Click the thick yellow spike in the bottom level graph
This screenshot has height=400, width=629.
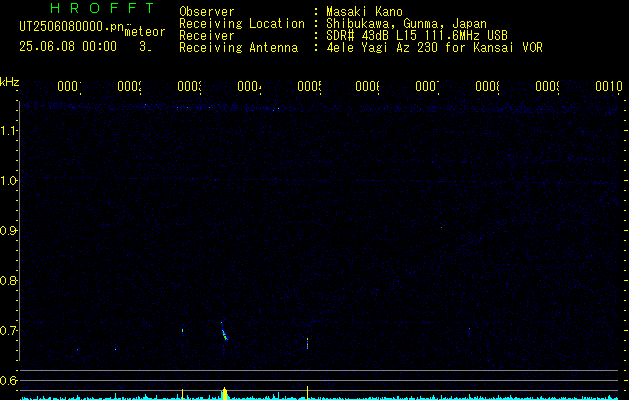[225, 394]
